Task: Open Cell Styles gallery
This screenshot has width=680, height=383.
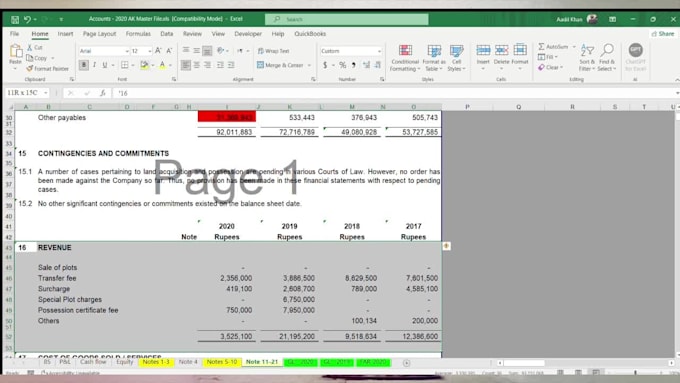Action: pyautogui.click(x=456, y=58)
